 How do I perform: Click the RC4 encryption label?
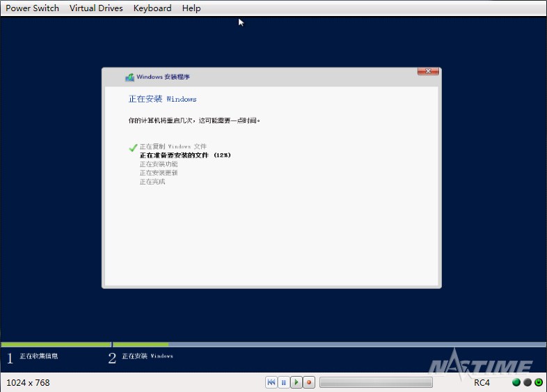482,382
